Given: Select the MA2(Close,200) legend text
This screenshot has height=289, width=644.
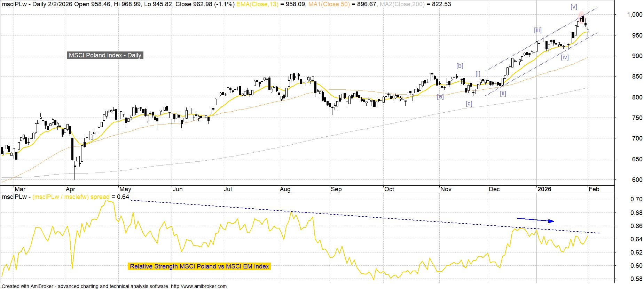Looking at the screenshot, I should coord(403,4).
